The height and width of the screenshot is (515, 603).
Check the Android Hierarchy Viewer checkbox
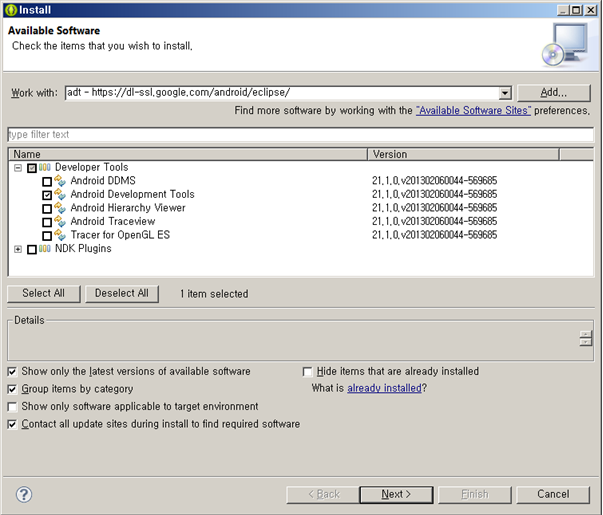click(47, 208)
